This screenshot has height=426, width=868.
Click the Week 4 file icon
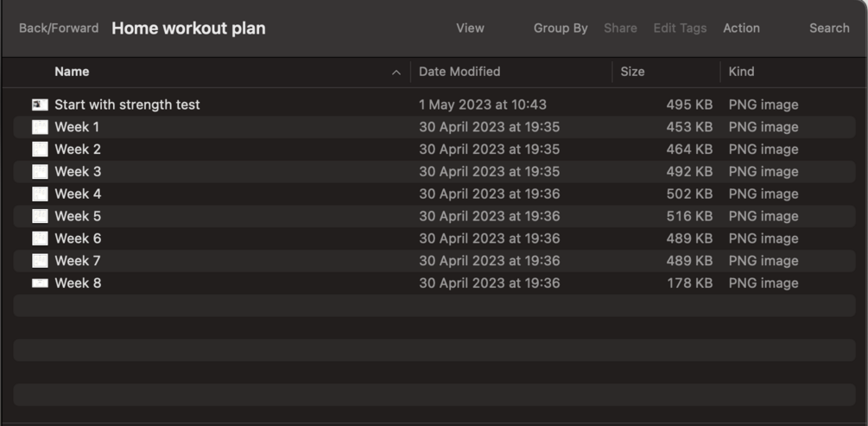pos(40,194)
